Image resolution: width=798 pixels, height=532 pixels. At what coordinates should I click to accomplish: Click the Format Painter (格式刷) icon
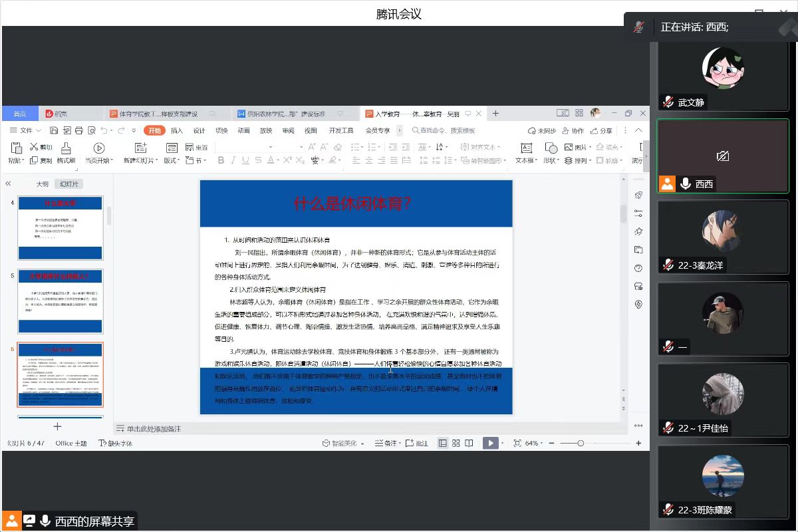click(x=66, y=148)
